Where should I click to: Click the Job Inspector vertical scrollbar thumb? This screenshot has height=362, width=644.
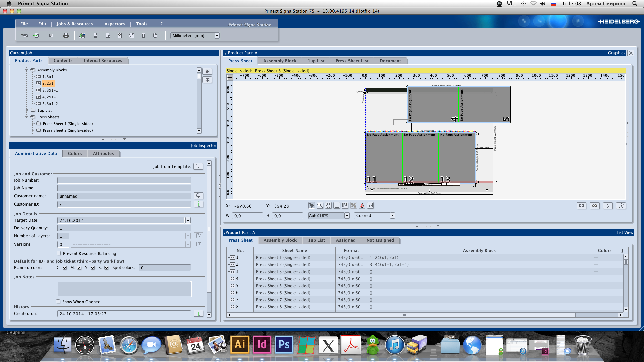209,229
